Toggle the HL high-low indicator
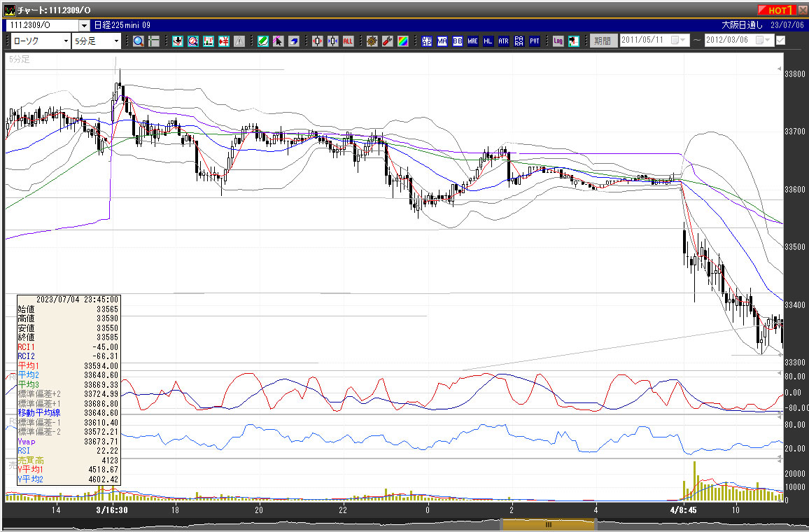 click(488, 41)
